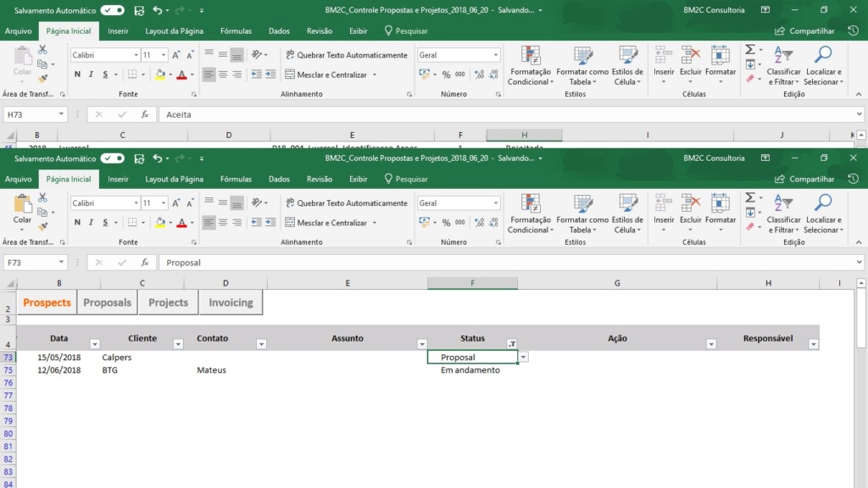Click Fill Color bucket in back window

[160, 75]
